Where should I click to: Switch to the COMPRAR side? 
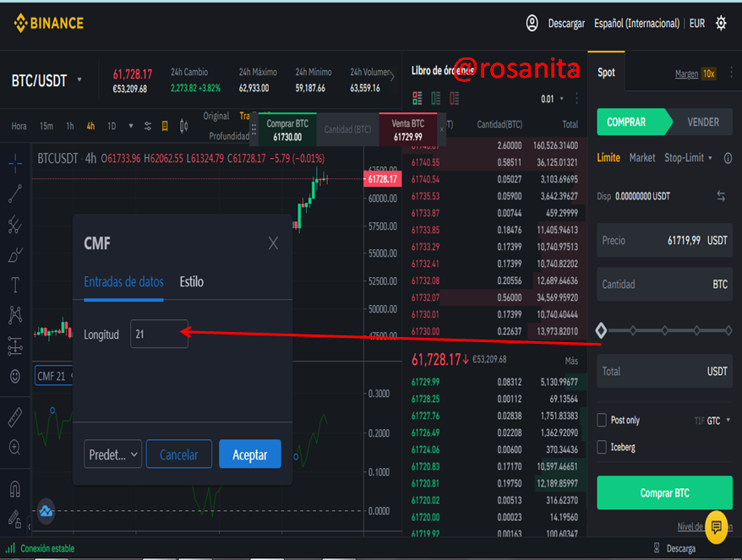(x=633, y=122)
